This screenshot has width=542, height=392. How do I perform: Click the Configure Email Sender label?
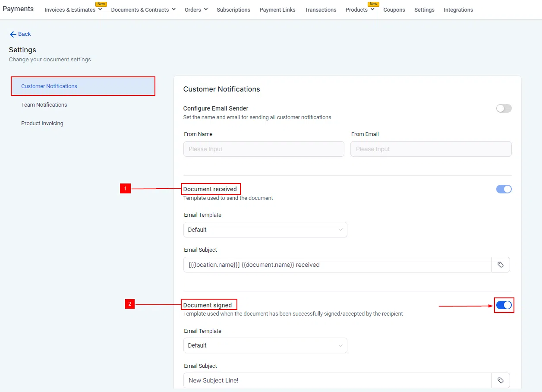coord(216,108)
